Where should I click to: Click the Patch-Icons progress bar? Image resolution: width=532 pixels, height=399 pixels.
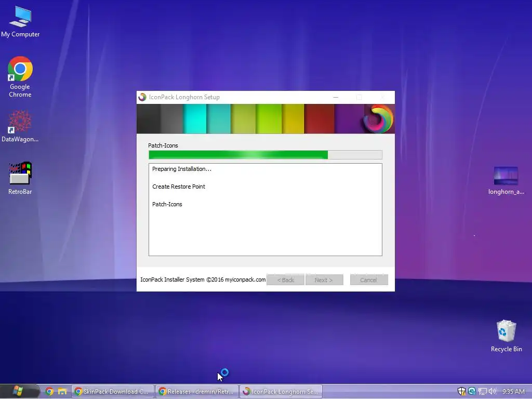pos(265,155)
